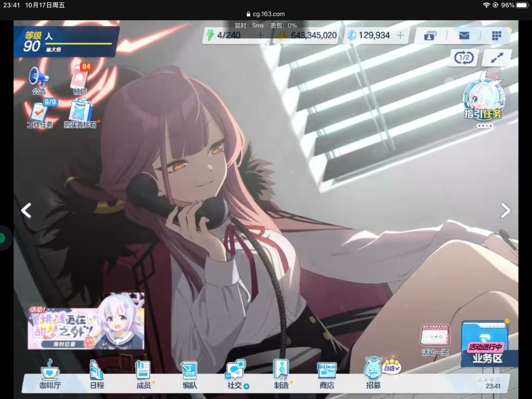
Task: Click the credits amount 643,345,020
Action: 313,35
